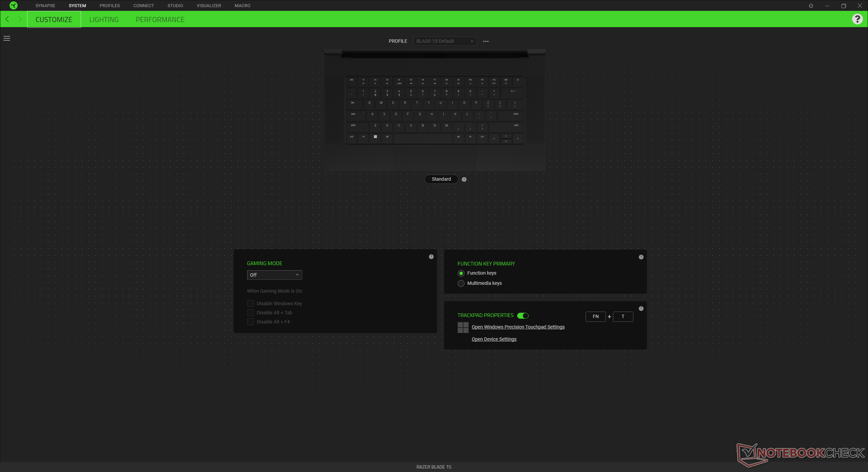Open the Studio menu
Viewport: 868px width, 472px height.
click(175, 5)
